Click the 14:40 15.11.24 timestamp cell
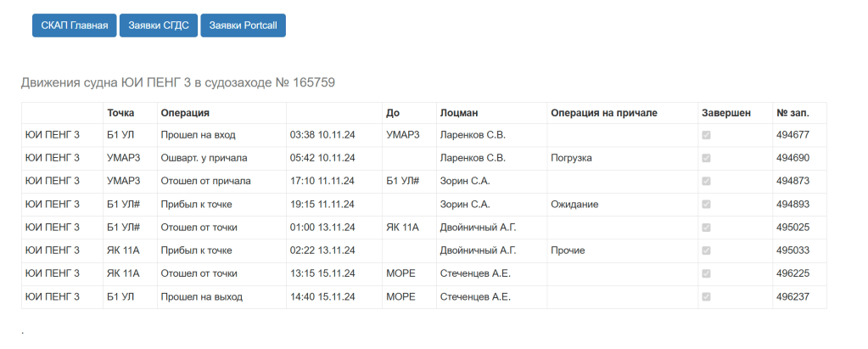Screen dimensions: 868x349 click(322, 297)
